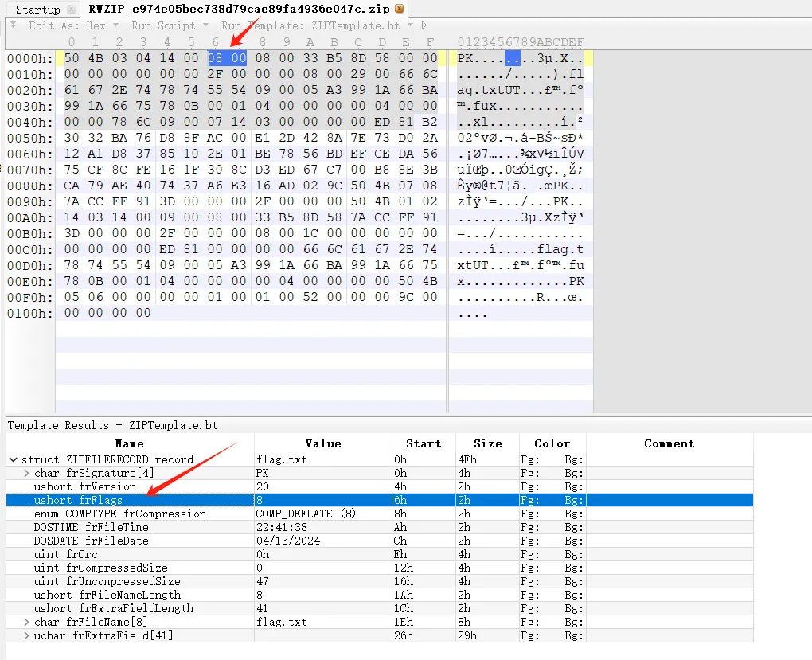Click the 0100h row address label
The height and width of the screenshot is (660, 812).
[x=29, y=313]
